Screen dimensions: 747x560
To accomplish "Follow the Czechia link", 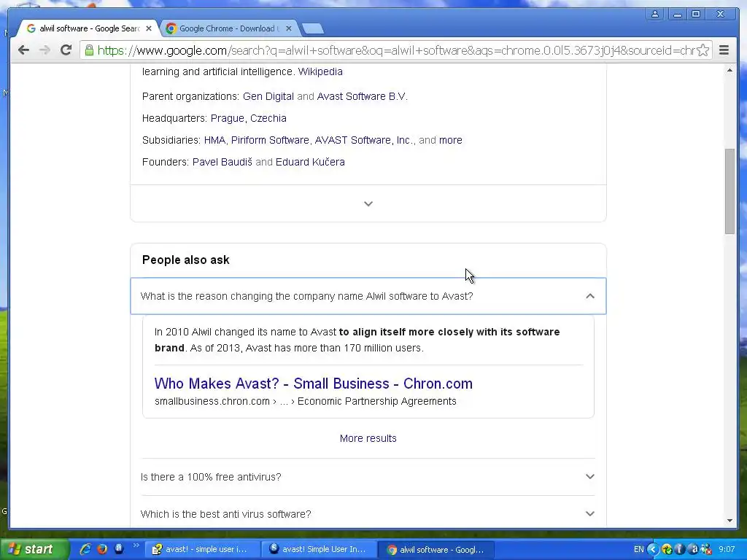I will tap(268, 118).
